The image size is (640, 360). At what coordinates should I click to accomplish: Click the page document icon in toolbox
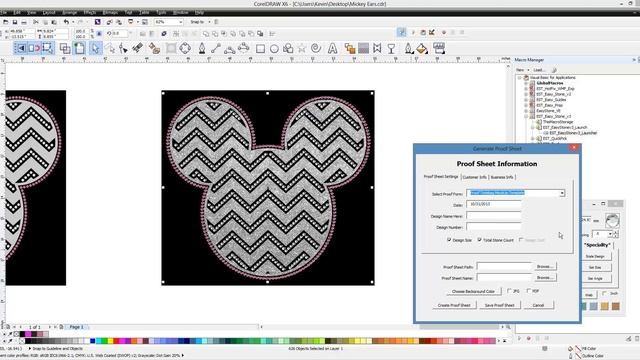click(x=79, y=49)
